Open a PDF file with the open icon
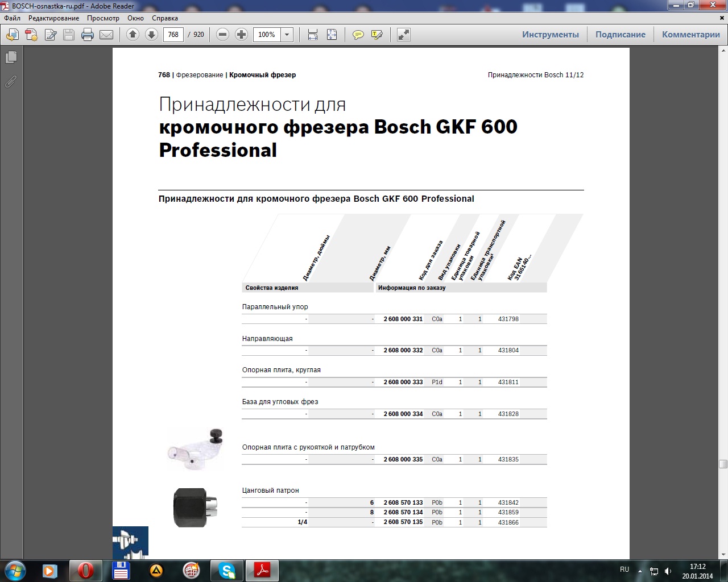Image resolution: width=728 pixels, height=582 pixels. pyautogui.click(x=12, y=35)
